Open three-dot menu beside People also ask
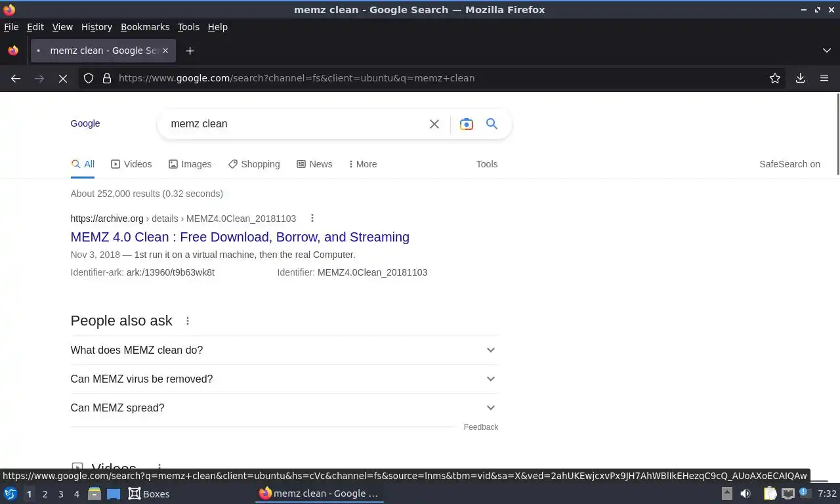This screenshot has height=504, width=840. pyautogui.click(x=188, y=321)
